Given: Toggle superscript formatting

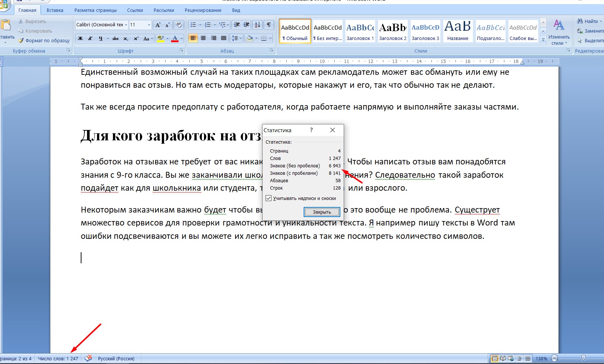Looking at the screenshot, I should coord(136,38).
